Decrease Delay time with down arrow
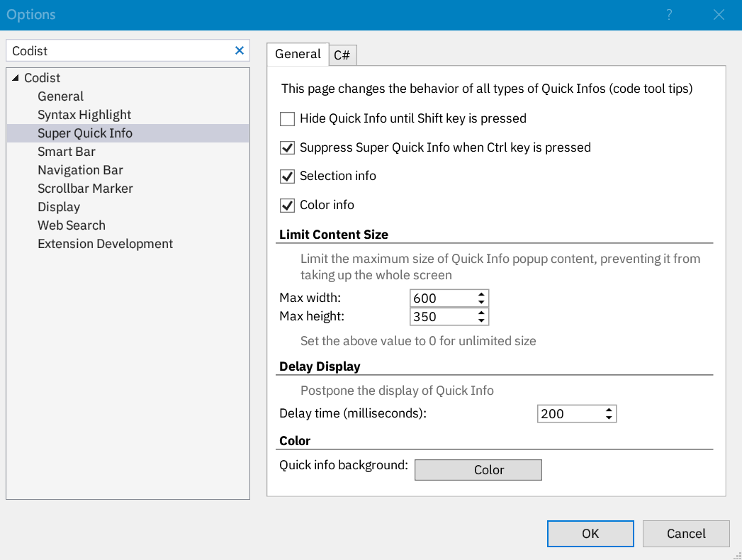The image size is (742, 560). pyautogui.click(x=609, y=418)
